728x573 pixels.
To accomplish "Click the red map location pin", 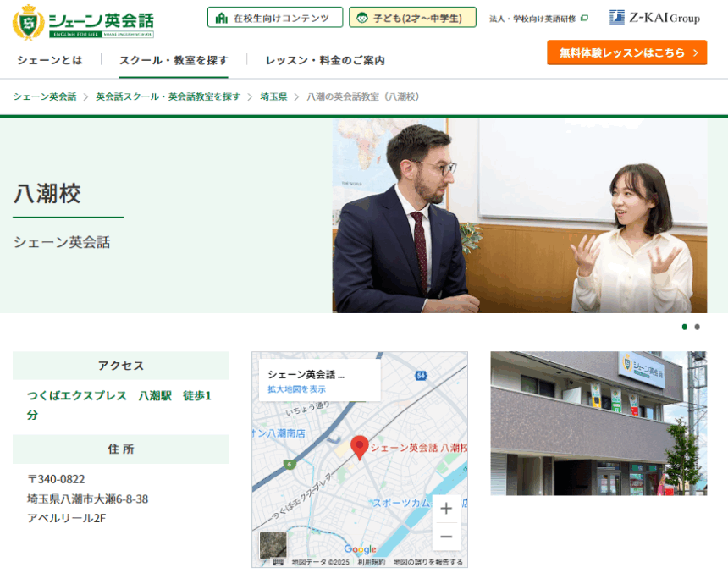I will [x=360, y=447].
